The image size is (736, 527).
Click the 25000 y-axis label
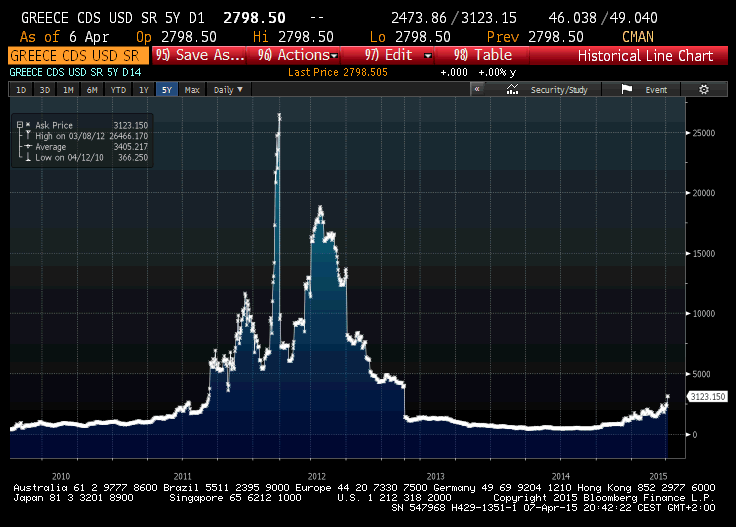point(704,133)
